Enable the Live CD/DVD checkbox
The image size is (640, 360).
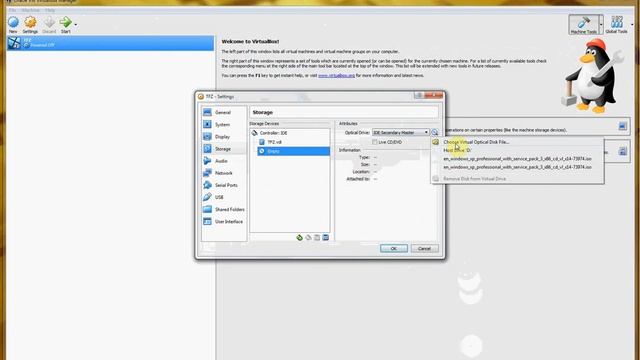[374, 142]
